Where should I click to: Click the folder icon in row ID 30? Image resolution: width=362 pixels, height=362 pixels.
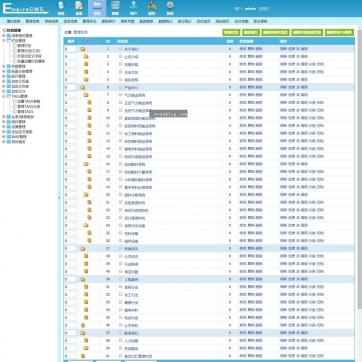click(x=82, y=279)
